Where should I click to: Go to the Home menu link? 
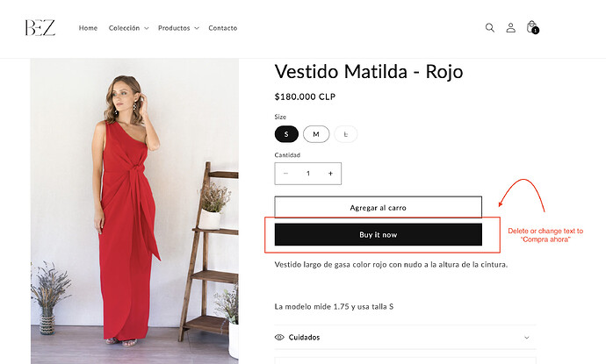pyautogui.click(x=88, y=28)
